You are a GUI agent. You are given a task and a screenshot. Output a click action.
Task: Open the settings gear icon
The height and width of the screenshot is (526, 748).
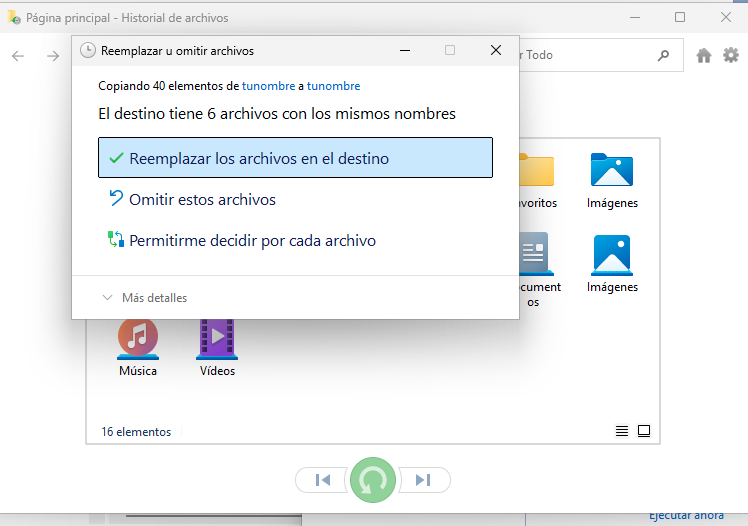click(x=731, y=55)
